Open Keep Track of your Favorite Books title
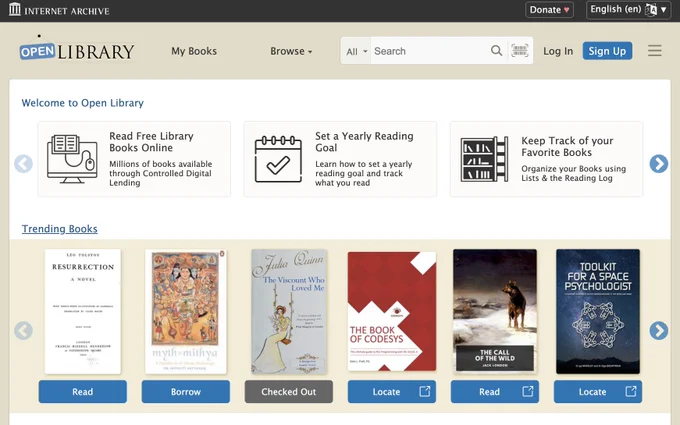Image resolution: width=680 pixels, height=425 pixels. (x=567, y=147)
